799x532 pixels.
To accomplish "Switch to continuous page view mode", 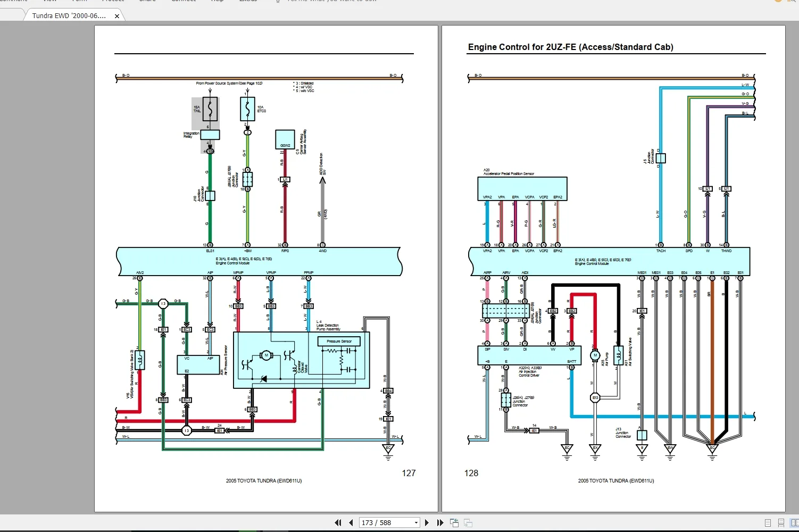I will [781, 523].
